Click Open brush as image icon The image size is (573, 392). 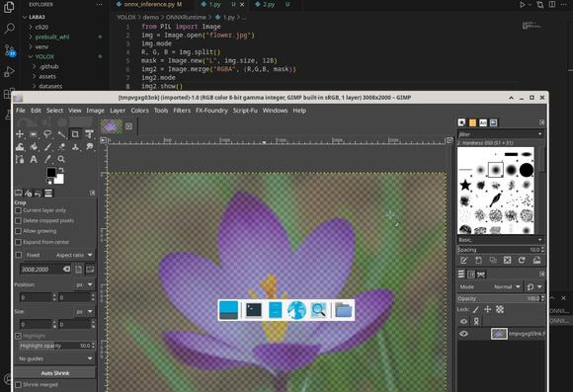click(x=536, y=260)
